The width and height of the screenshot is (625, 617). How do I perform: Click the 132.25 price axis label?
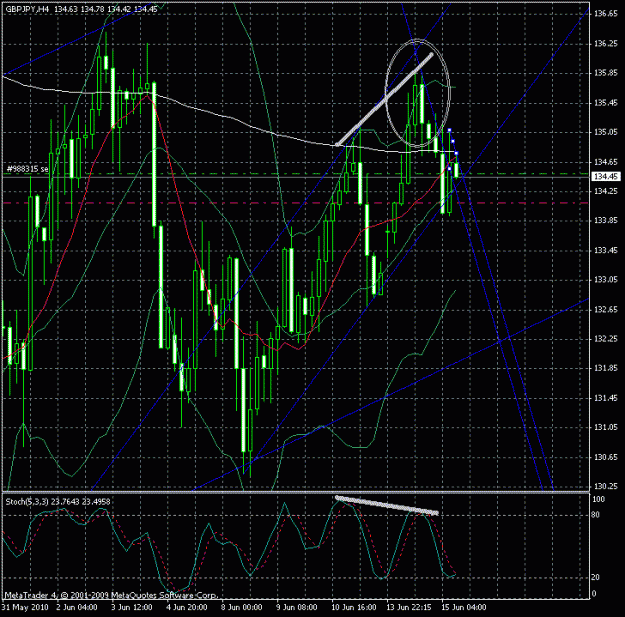click(605, 339)
